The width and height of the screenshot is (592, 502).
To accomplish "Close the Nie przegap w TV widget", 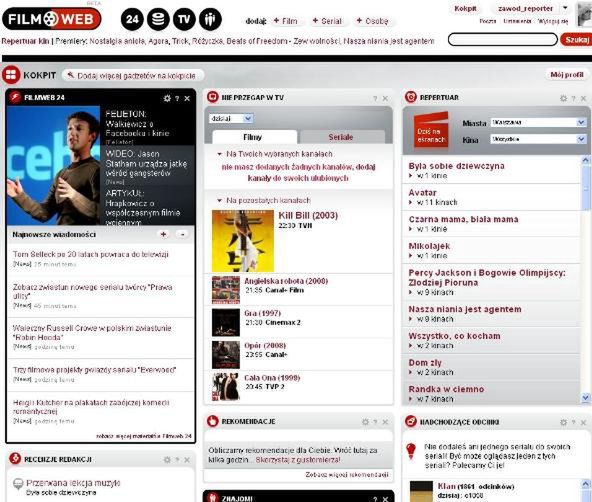I will 385,99.
